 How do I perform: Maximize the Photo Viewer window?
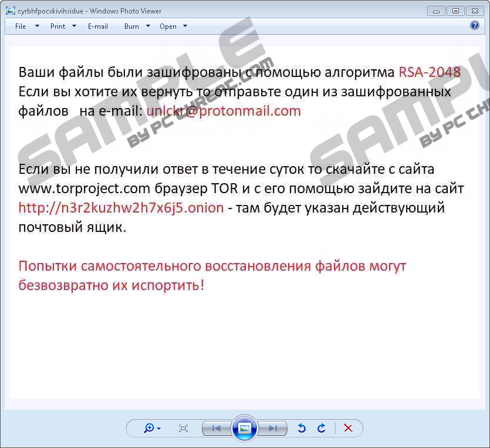(x=455, y=11)
